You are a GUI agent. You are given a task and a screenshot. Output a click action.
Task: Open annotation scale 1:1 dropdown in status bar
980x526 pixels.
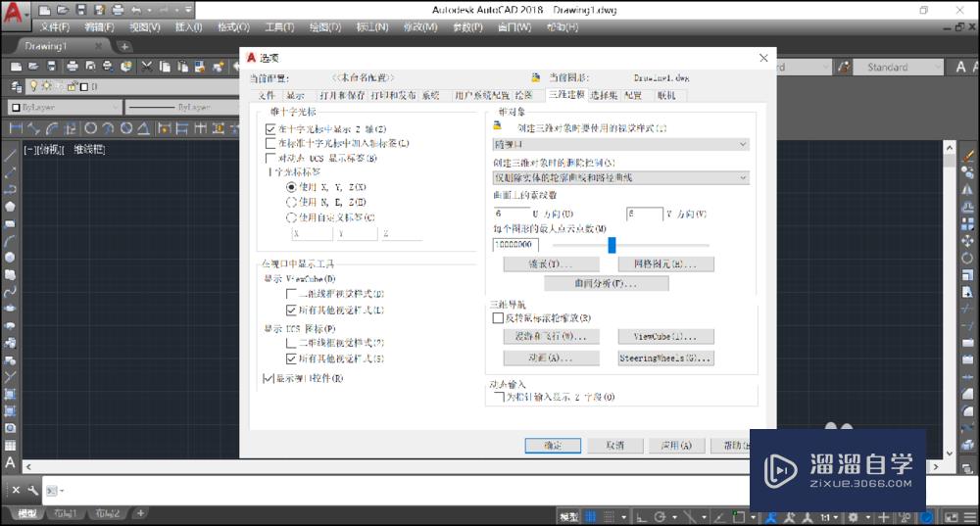tap(829, 517)
